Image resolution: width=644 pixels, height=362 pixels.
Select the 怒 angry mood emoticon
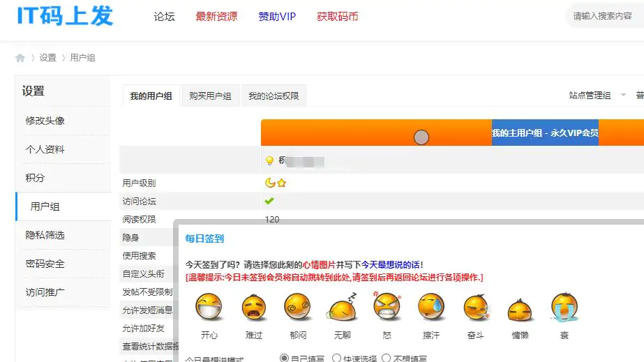tap(387, 306)
